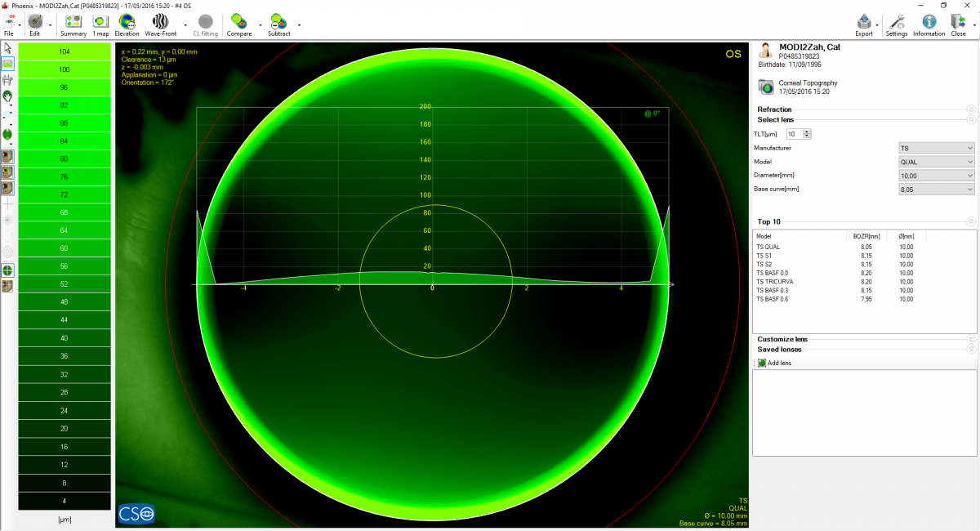Image resolution: width=980 pixels, height=531 pixels.
Task: Open the Edit menu
Action: tap(34, 25)
